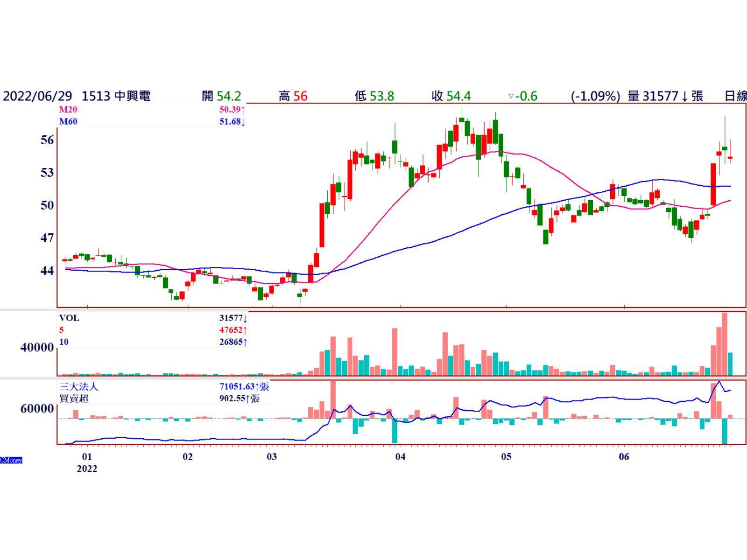The image size is (747, 560).
Task: Click the M60 moving average label
Action: [x=68, y=122]
